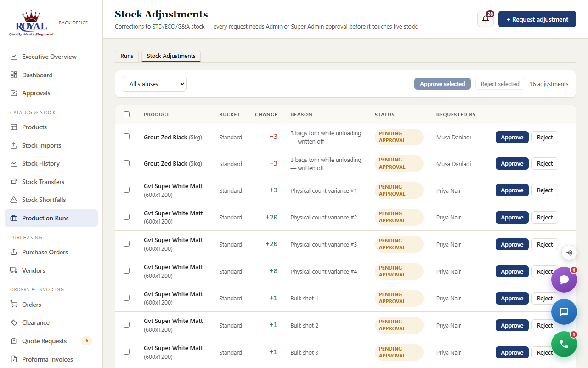Viewport: 588px width, 368px height.
Task: Click the Royal logo
Action: pos(31,23)
